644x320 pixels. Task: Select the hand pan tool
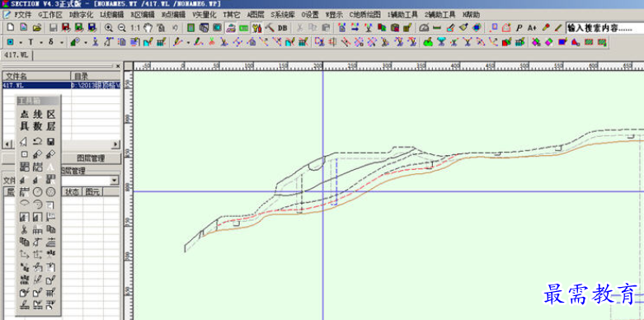coord(148,28)
